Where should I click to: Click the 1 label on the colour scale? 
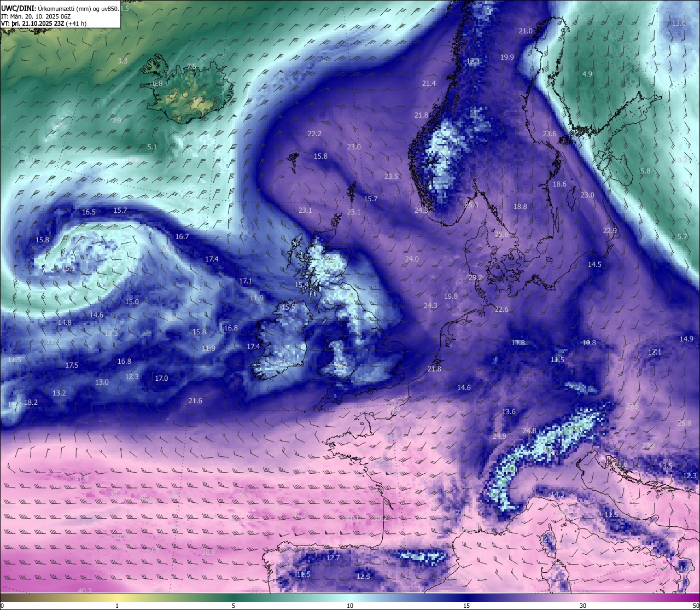[117, 606]
